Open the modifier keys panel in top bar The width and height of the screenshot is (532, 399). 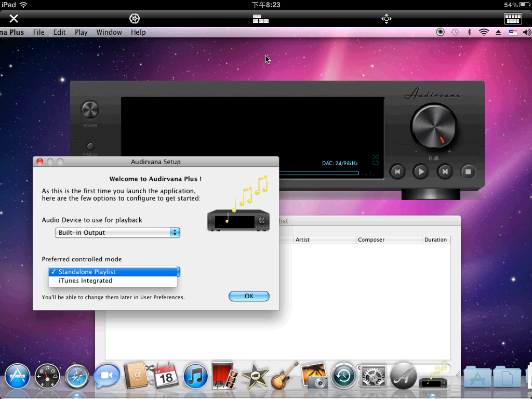coord(261,19)
